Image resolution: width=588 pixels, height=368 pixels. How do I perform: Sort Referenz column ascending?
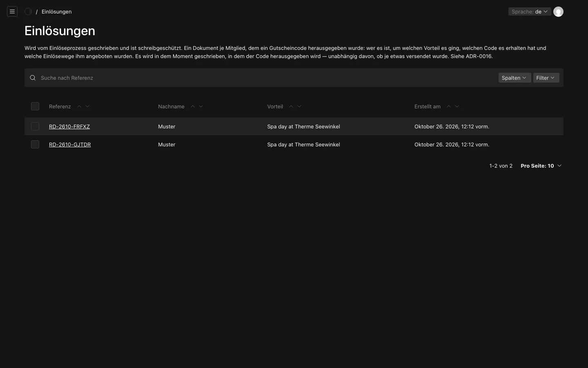coord(79,106)
